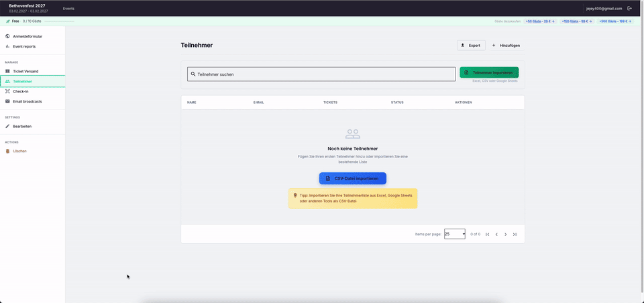
Task: Click the Hinzufügen button
Action: pos(506,45)
